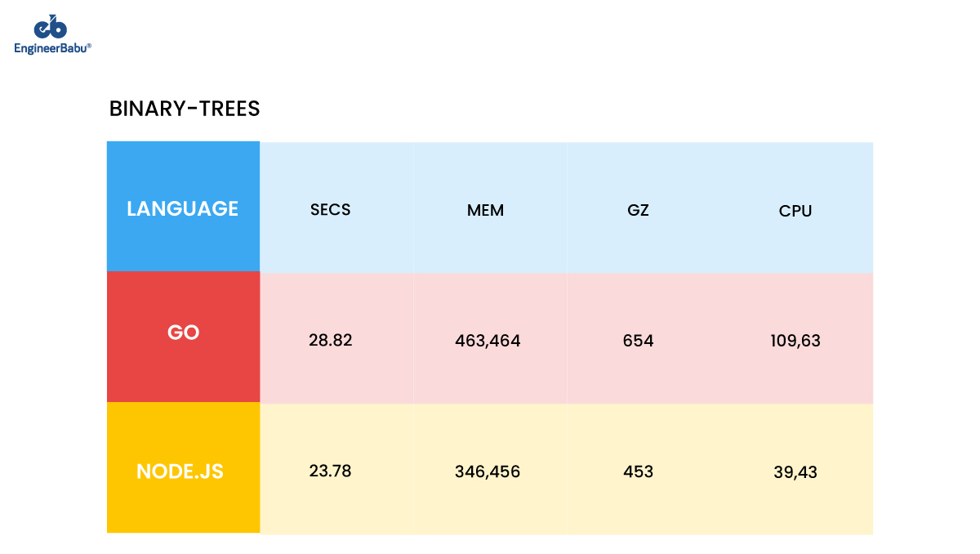980x554 pixels.
Task: Click the Node.js seconds value 23.78
Action: click(331, 471)
